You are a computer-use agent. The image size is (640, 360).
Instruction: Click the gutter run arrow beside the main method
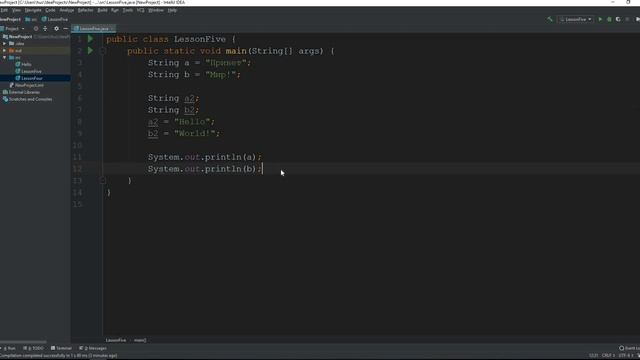90,51
